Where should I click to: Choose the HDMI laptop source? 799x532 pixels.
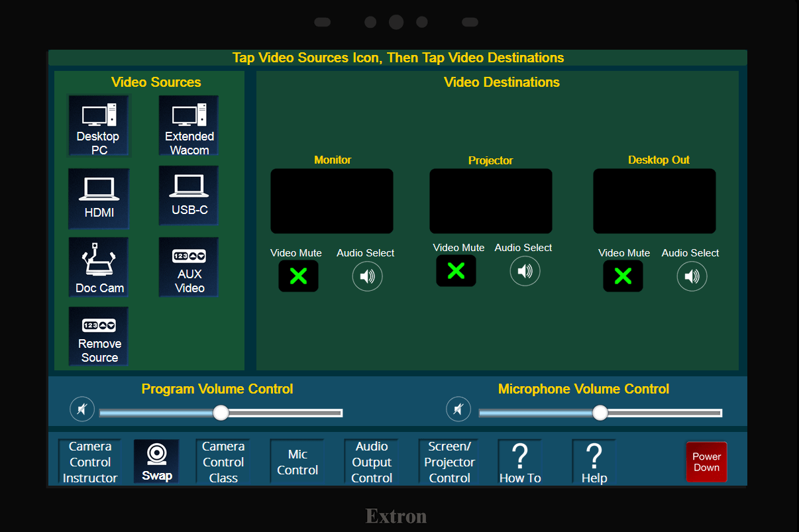99,198
